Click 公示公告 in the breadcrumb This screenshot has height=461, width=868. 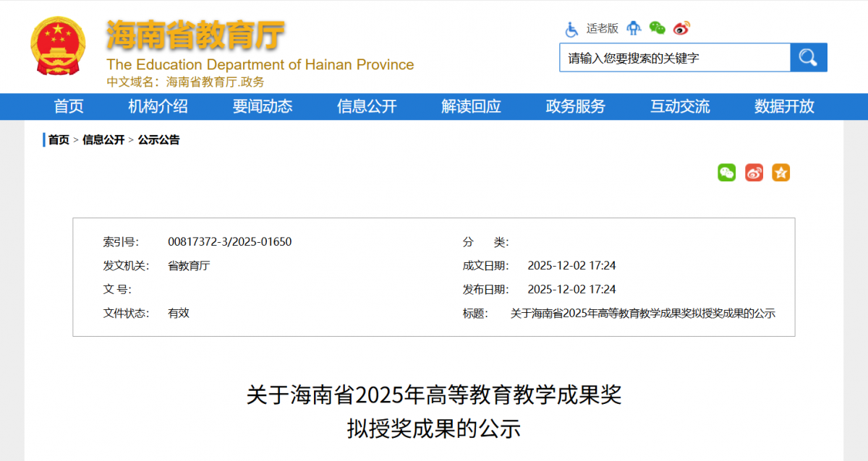158,140
